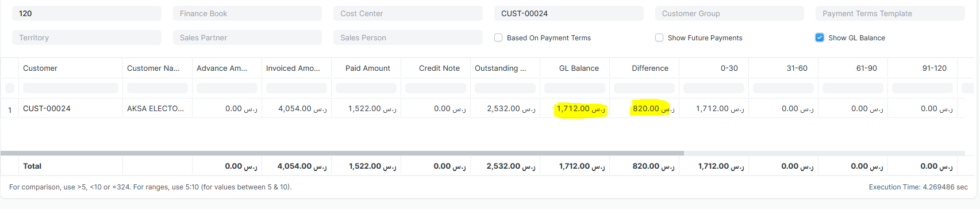This screenshot has width=980, height=209.
Task: Open the Customer Group filter field
Action: click(x=729, y=13)
